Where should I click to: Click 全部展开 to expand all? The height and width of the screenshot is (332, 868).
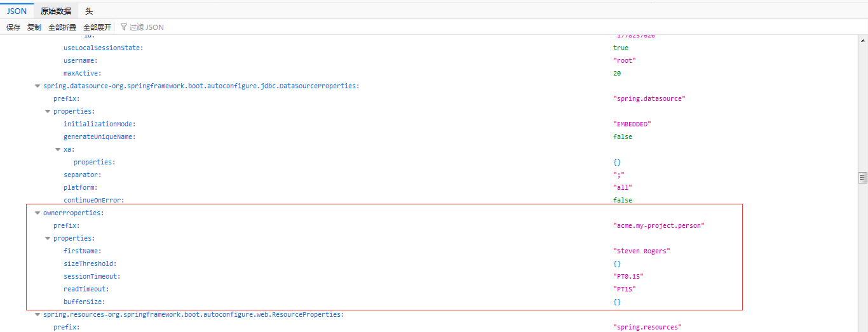point(97,27)
